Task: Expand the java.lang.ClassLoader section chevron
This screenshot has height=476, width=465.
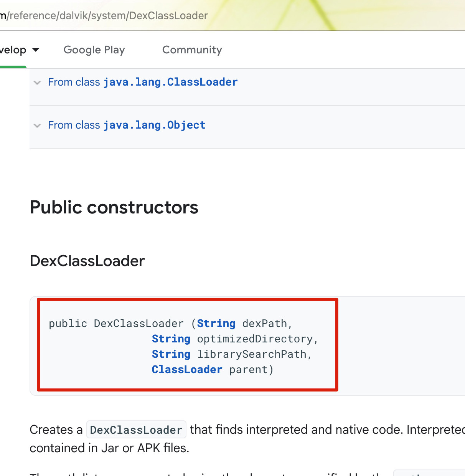Action: tap(37, 83)
